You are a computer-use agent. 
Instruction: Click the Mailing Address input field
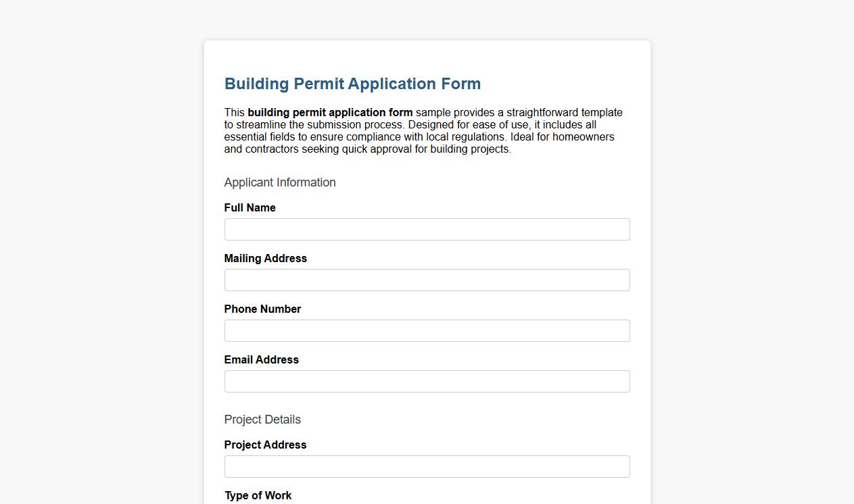(427, 280)
